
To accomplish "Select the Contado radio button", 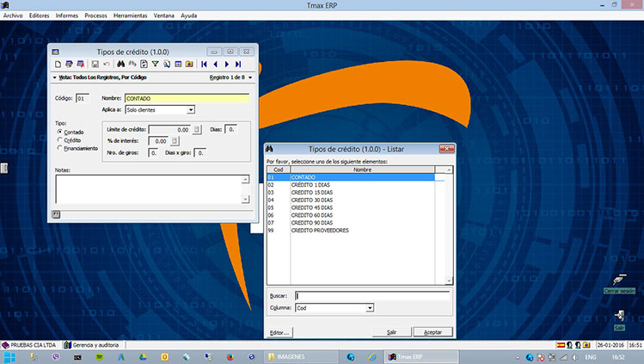I will pos(60,132).
